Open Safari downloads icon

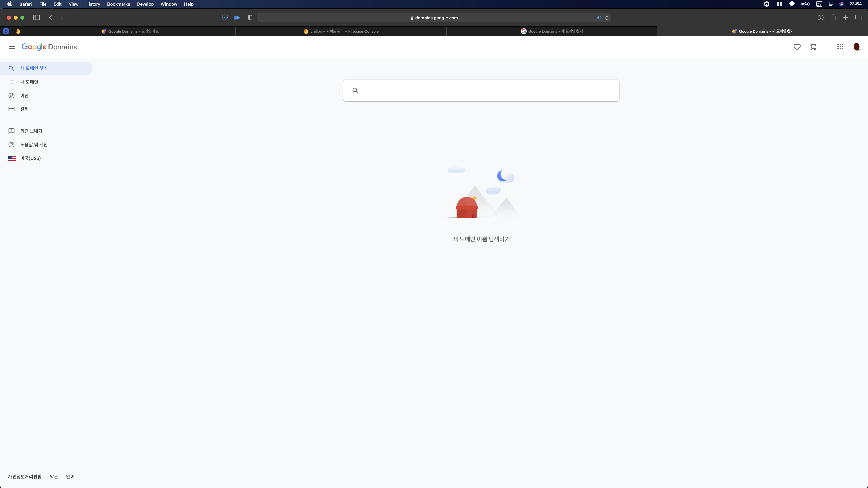(x=821, y=18)
